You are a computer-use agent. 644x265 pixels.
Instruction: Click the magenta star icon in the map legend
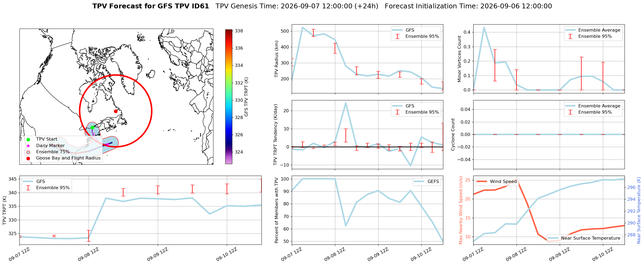point(28,146)
